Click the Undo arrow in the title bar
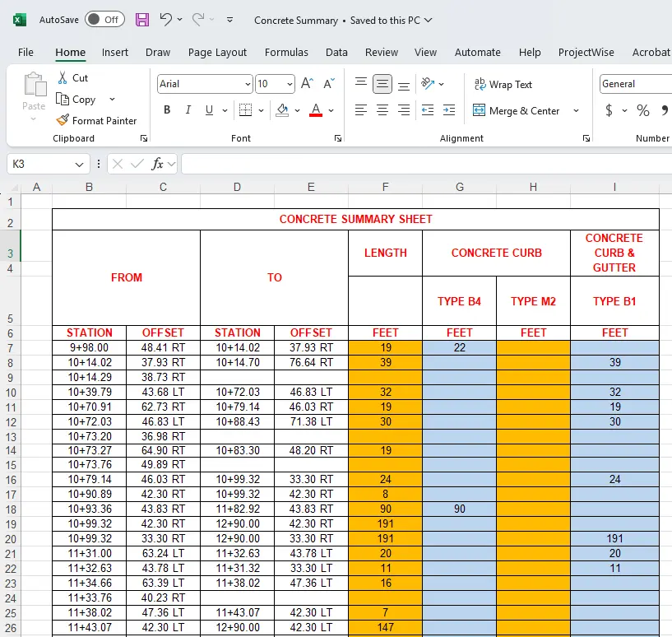 click(165, 20)
